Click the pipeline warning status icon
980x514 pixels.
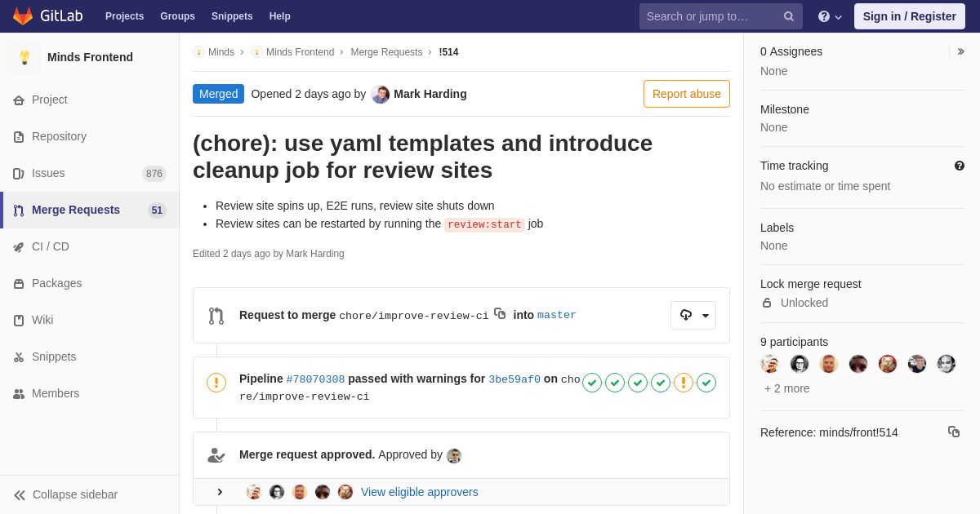coord(216,383)
